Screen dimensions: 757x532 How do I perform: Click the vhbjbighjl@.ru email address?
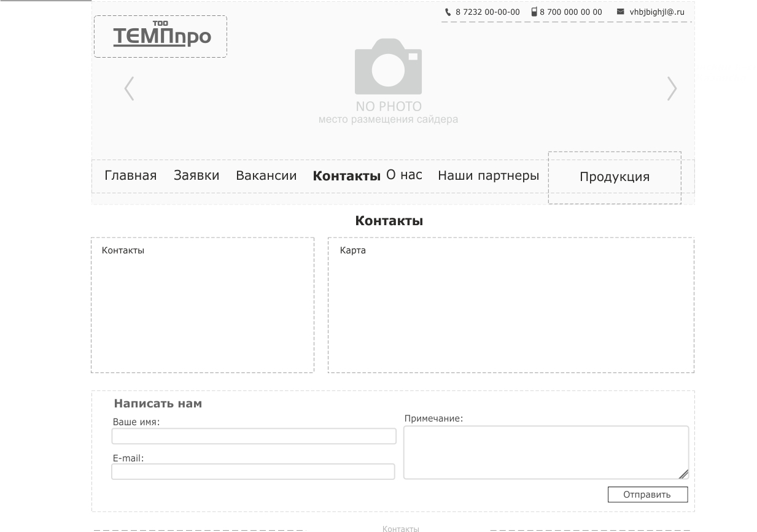pos(656,12)
